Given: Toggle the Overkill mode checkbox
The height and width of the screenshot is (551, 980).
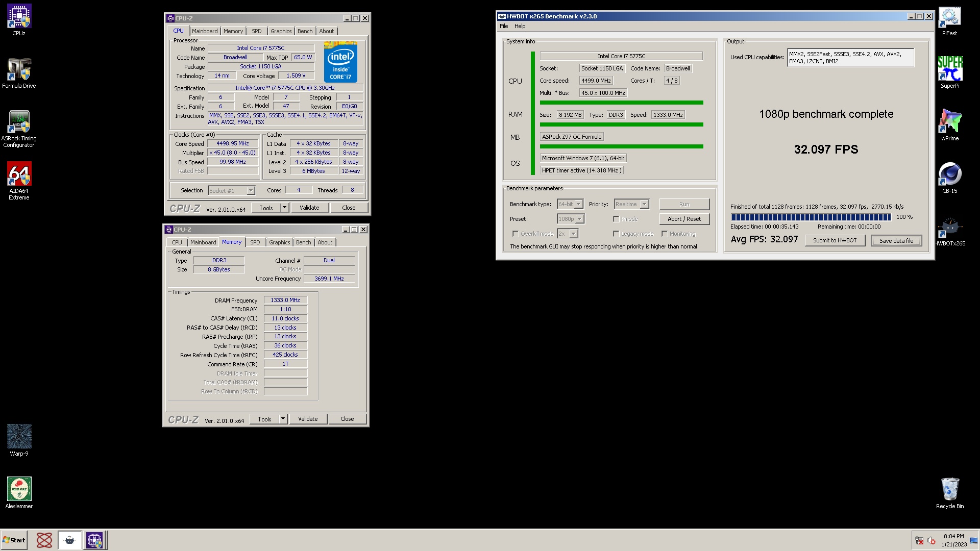Looking at the screenshot, I should click(x=516, y=234).
